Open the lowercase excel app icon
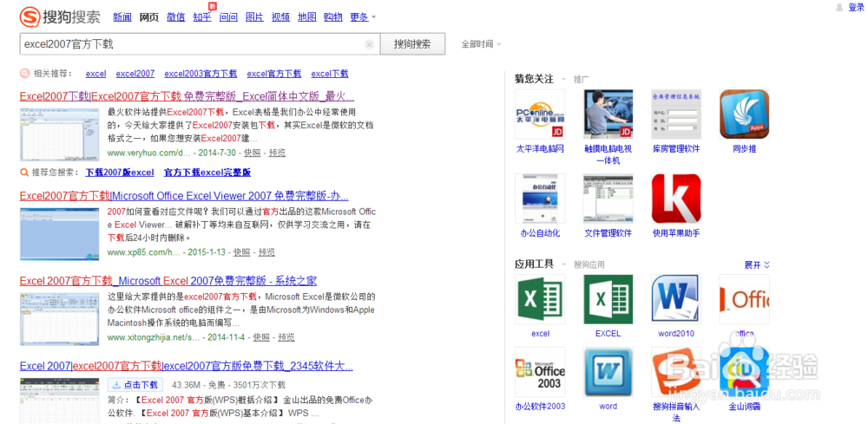868x424 pixels. 540,299
